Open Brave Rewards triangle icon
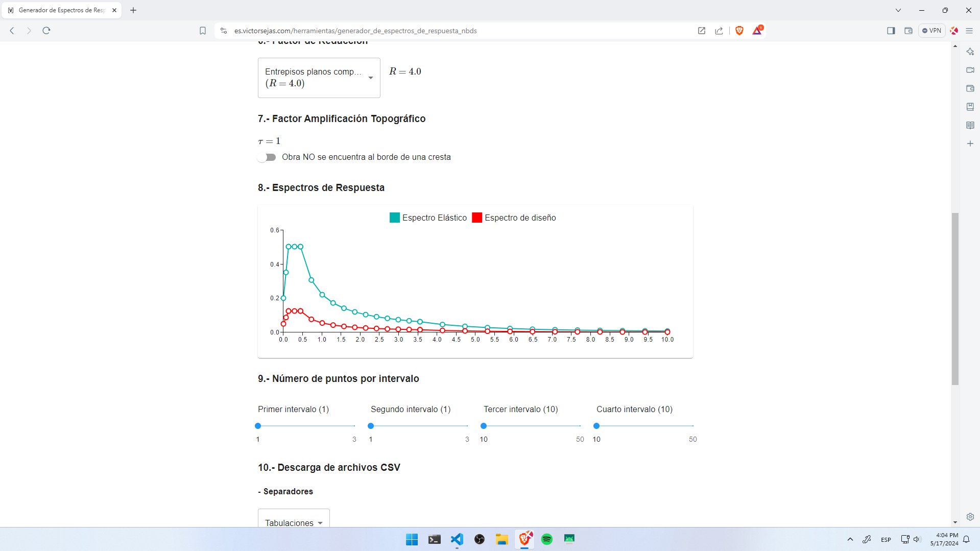This screenshot has width=980, height=551. click(x=757, y=31)
